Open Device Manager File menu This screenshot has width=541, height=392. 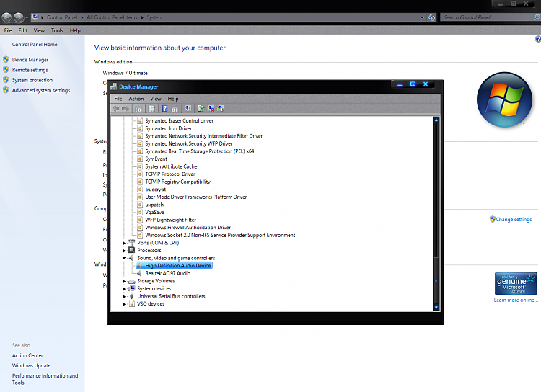point(118,99)
